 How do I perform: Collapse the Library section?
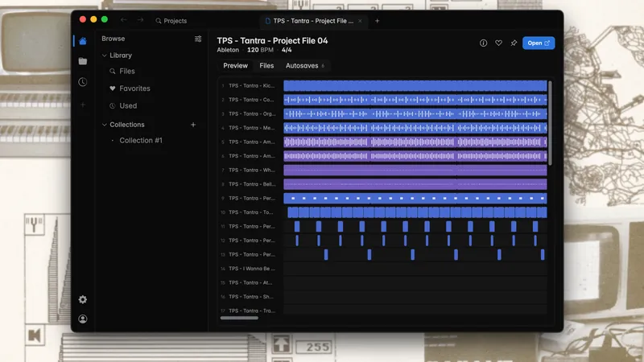click(105, 56)
